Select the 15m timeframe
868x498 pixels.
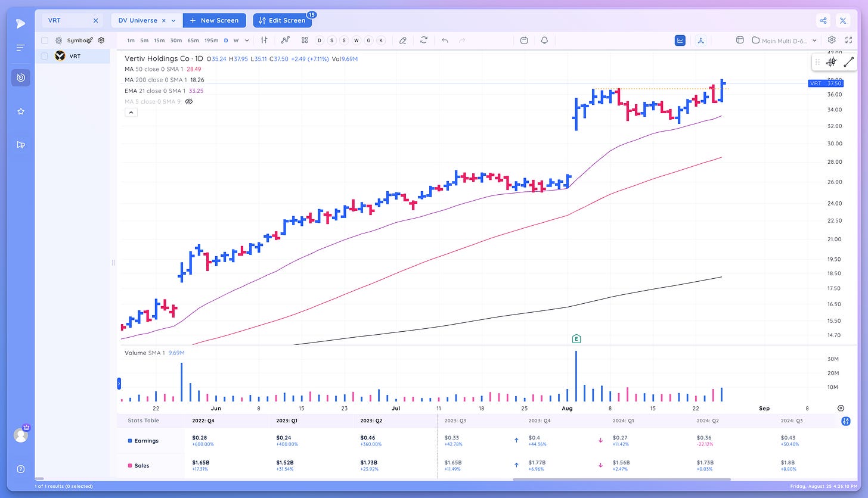click(x=159, y=41)
